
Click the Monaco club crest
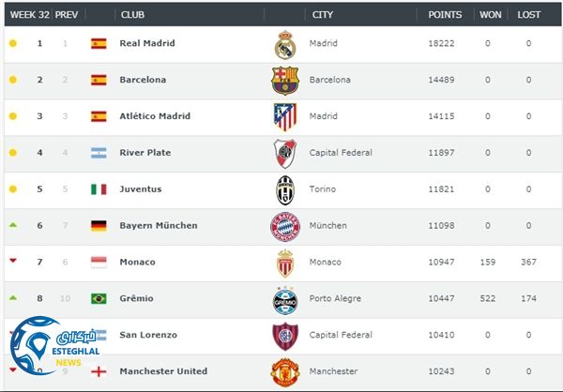click(x=285, y=263)
